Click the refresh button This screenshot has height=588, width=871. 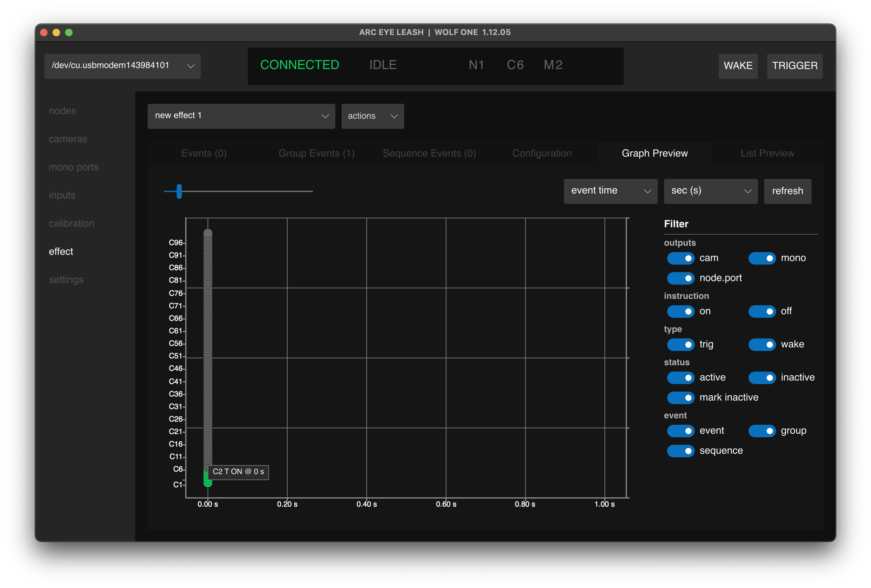click(787, 191)
